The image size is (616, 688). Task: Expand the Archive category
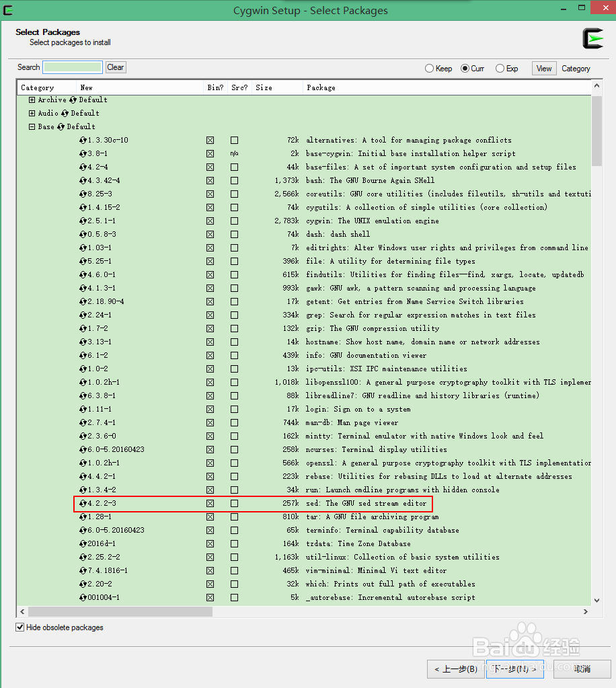click(32, 100)
